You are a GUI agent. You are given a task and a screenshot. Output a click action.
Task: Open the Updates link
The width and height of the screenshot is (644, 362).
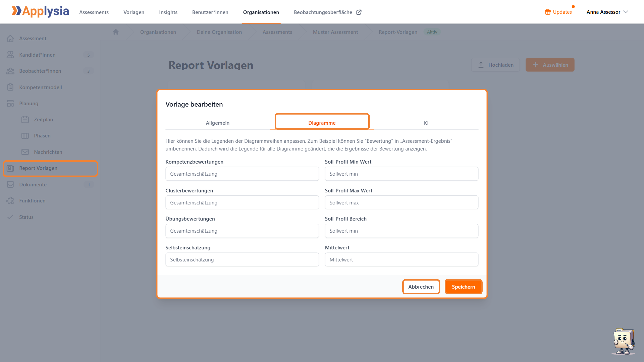tap(558, 12)
